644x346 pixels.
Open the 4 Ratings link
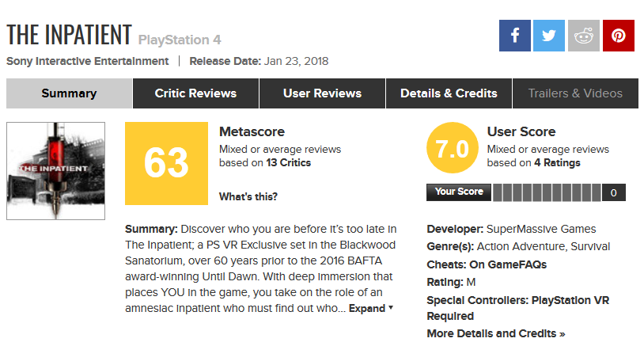pos(557,163)
